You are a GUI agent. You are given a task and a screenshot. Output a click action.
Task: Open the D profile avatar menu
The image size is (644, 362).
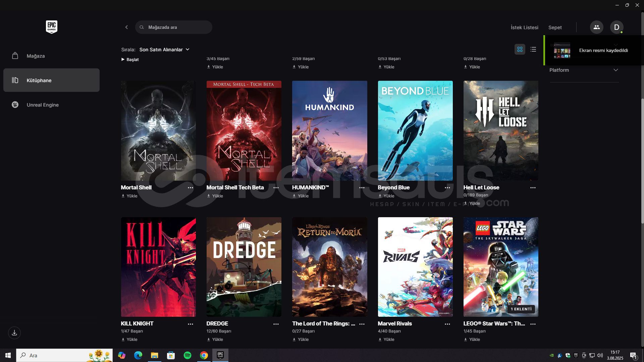pyautogui.click(x=616, y=27)
